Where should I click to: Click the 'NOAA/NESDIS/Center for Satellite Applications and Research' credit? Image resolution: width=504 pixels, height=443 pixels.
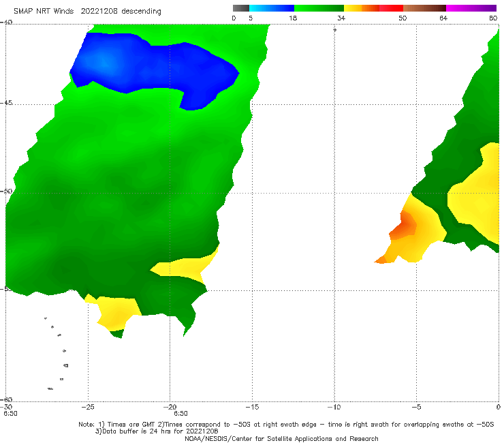(281, 439)
